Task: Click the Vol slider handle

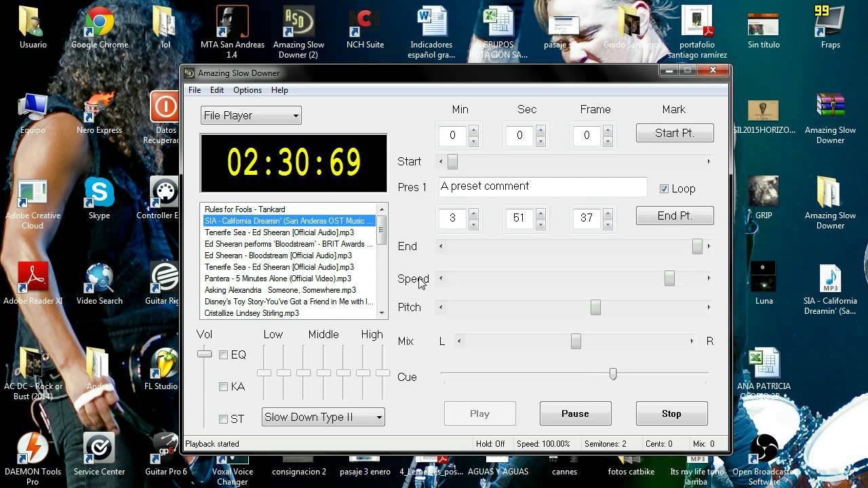Action: (204, 354)
